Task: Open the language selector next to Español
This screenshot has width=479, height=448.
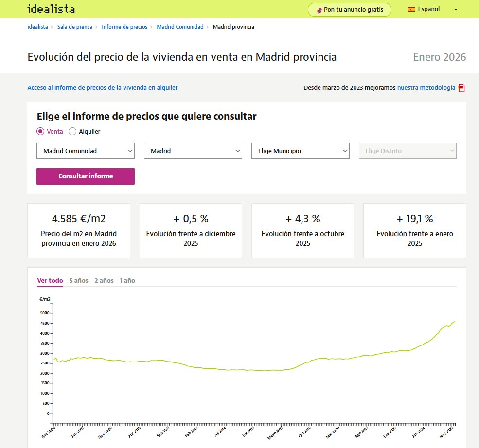Action: click(455, 9)
